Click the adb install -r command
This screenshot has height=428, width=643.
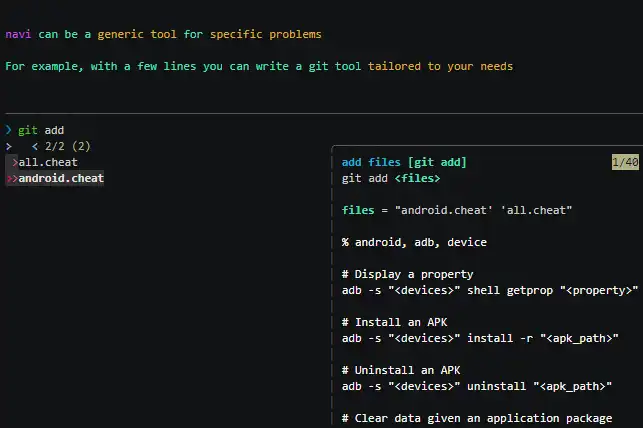(x=479, y=338)
